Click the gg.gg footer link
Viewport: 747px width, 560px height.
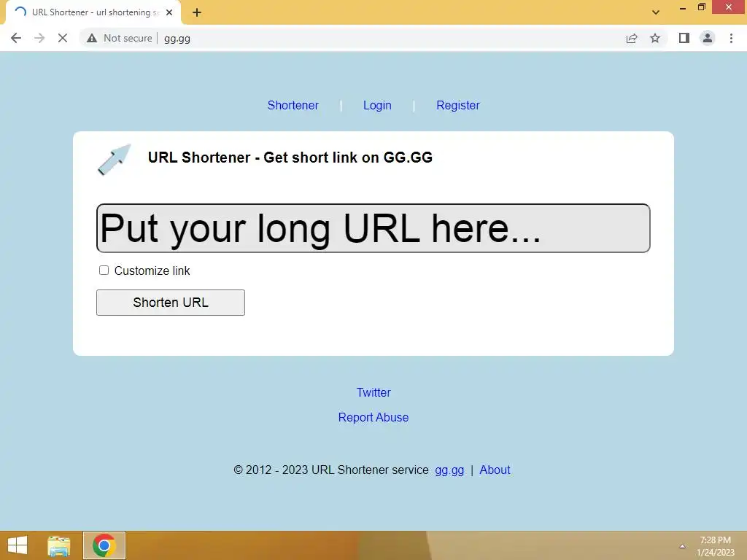449,470
